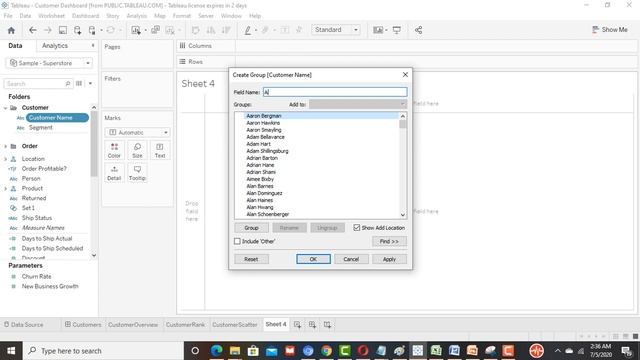Select the Segment field in the Data pane
The width and height of the screenshot is (640, 360).
(40, 128)
